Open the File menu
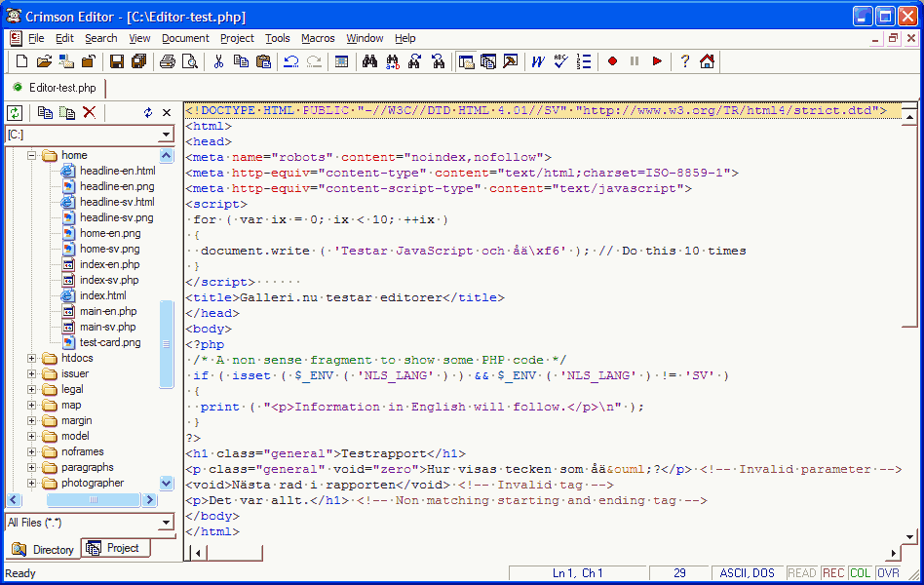This screenshot has height=585, width=924. pyautogui.click(x=36, y=38)
